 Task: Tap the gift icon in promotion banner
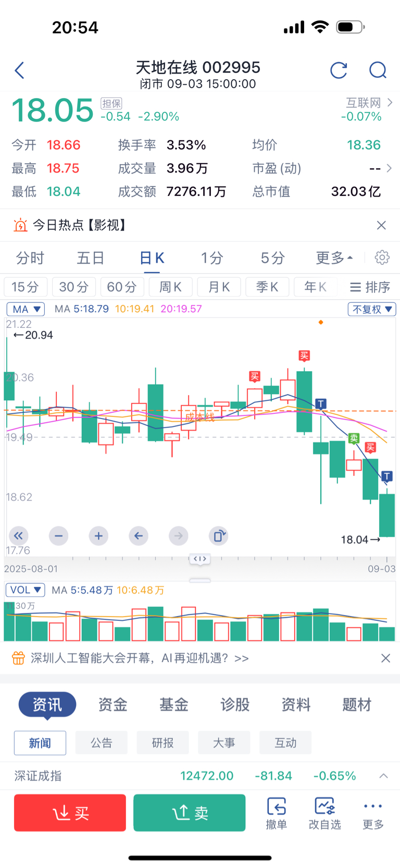click(18, 658)
